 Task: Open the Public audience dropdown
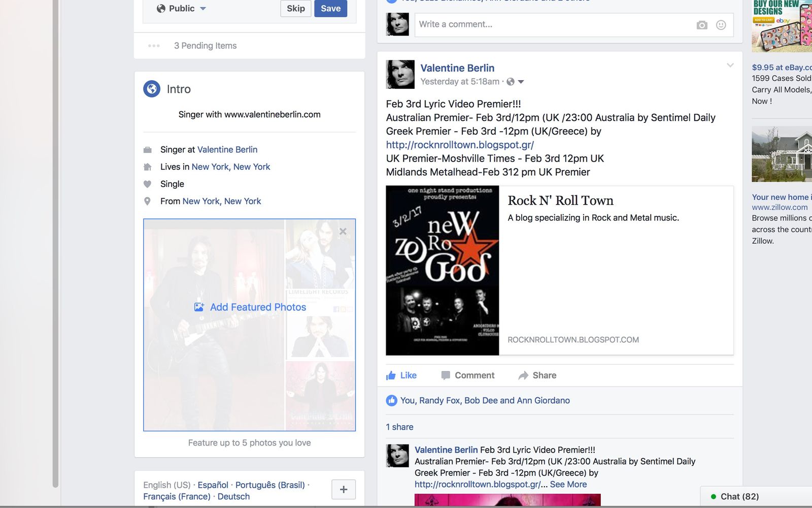pyautogui.click(x=181, y=9)
